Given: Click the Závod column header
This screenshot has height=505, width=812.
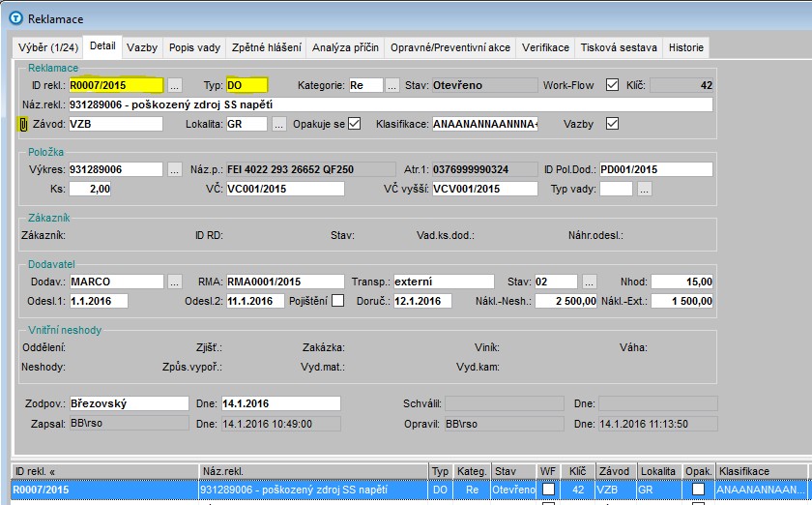Looking at the screenshot, I should (x=617, y=471).
